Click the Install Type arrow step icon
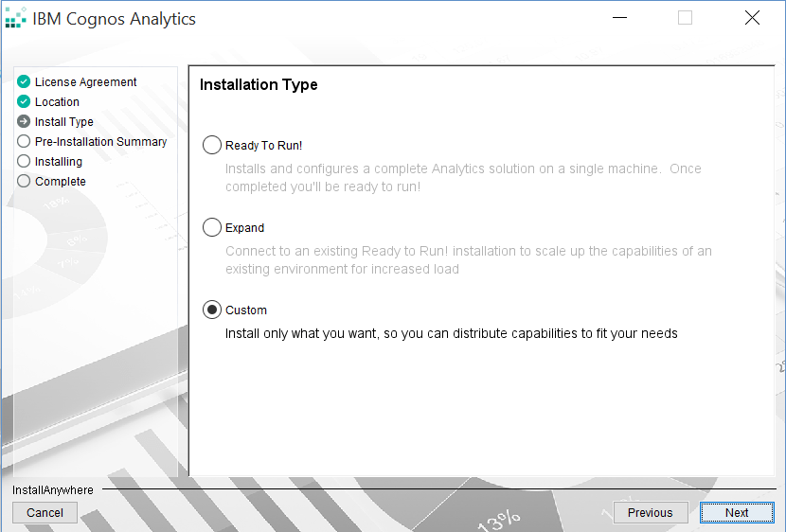 click(x=24, y=121)
